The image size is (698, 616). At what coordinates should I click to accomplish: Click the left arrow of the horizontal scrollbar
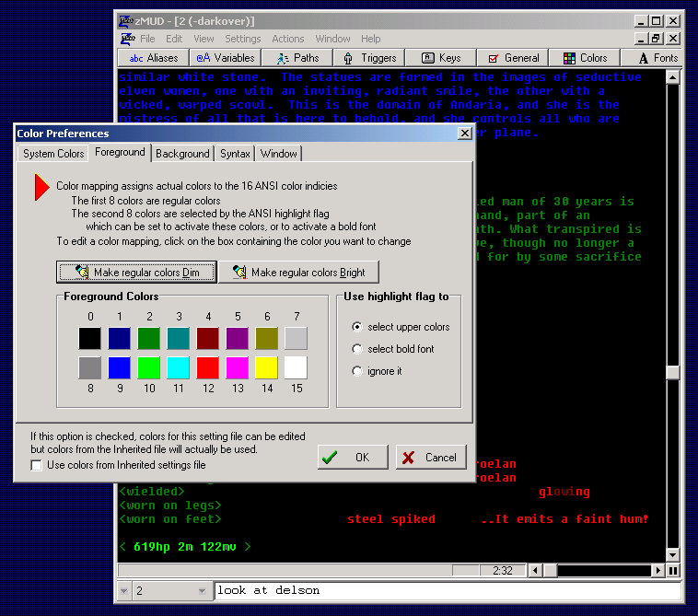535,570
